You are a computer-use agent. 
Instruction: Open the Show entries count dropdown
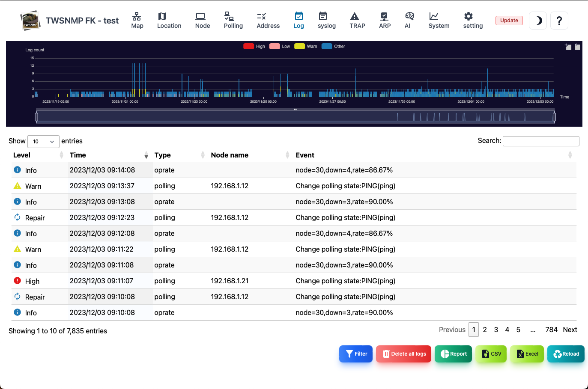tap(43, 141)
